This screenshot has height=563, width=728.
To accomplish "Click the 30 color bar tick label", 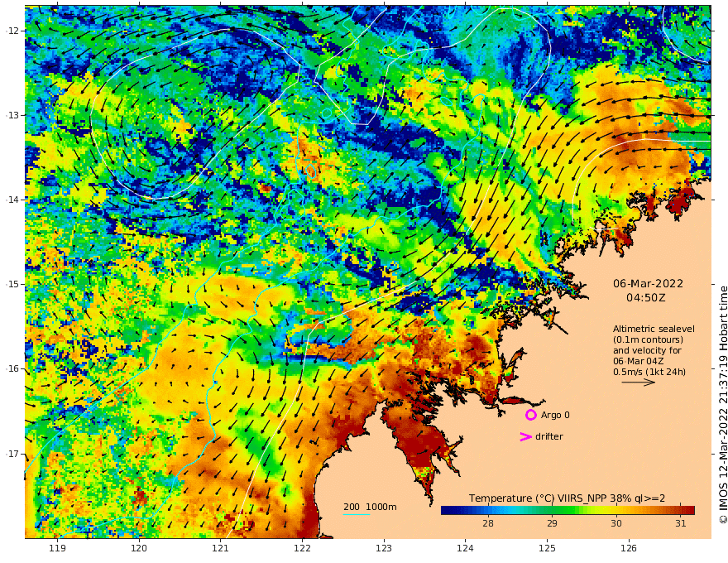I will point(615,523).
